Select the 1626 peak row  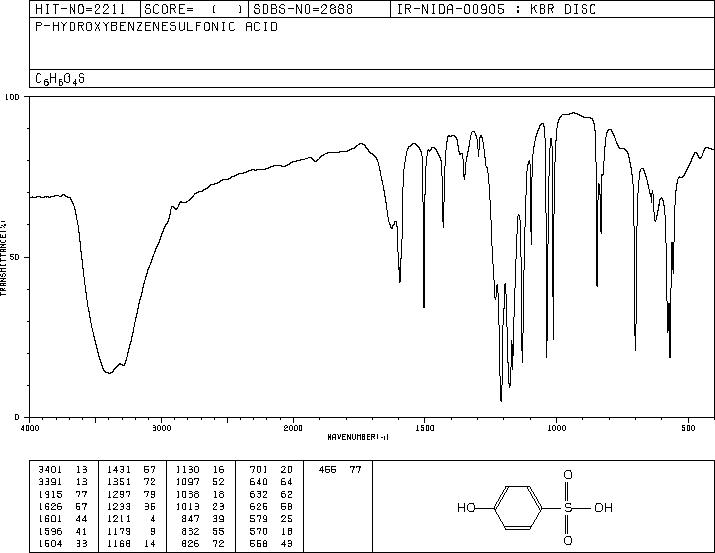point(63,506)
